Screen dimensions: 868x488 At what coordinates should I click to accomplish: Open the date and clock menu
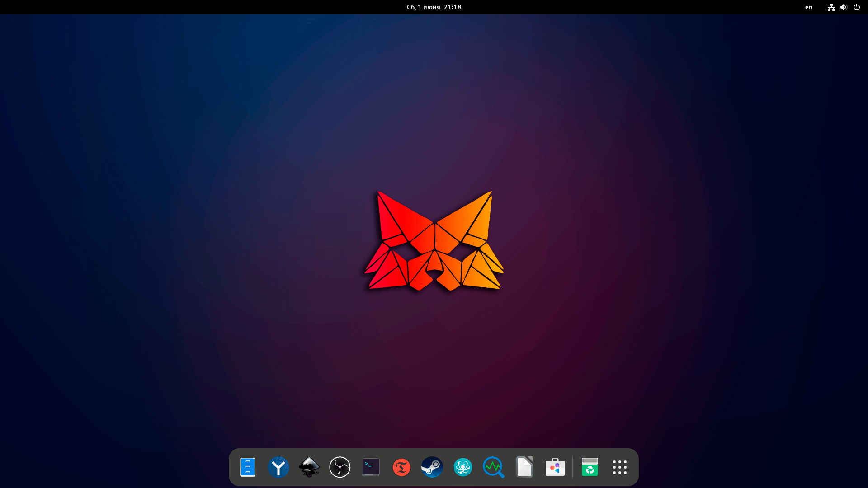pyautogui.click(x=434, y=7)
